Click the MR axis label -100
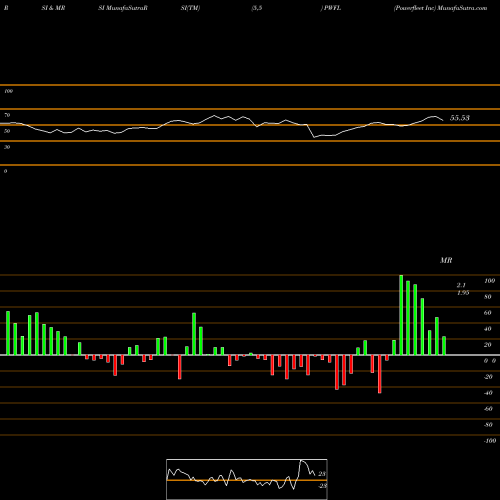500x500 pixels. click(x=490, y=441)
